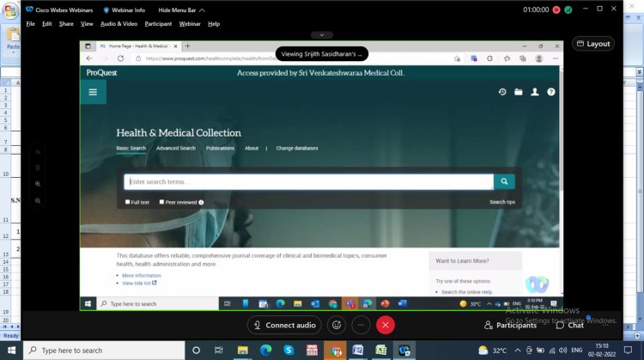Viewport: 644px width, 360px height.
Task: Click the main Windows taskbar search box
Action: 105,351
